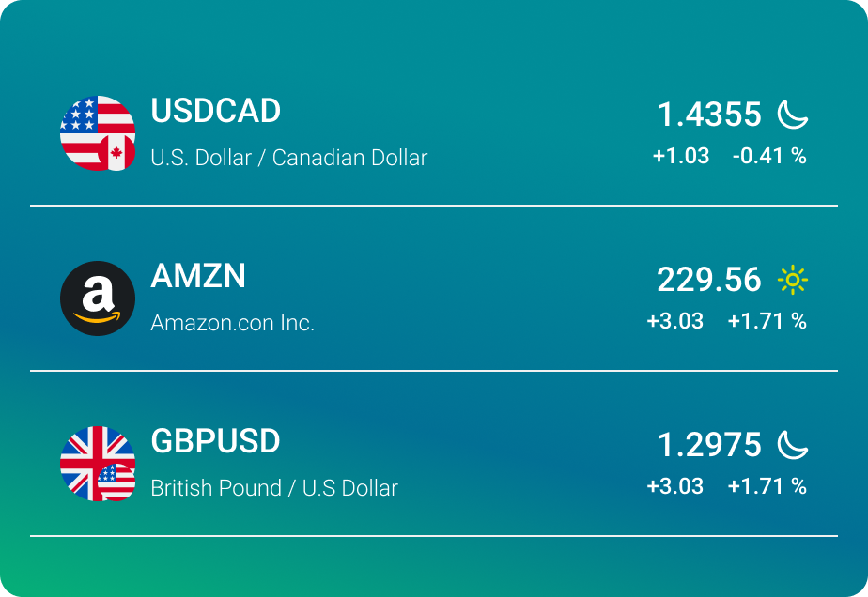Click the +1.71 % change for GBPUSD

767,486
